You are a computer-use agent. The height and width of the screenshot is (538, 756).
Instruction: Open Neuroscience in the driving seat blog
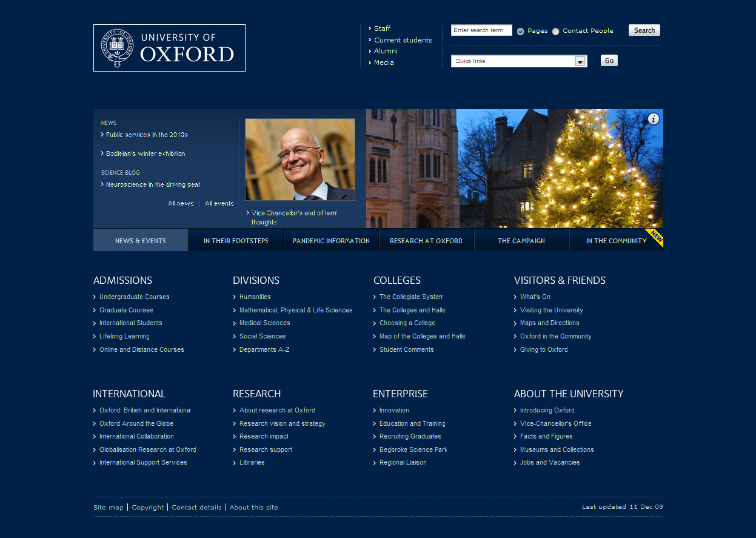(x=153, y=184)
